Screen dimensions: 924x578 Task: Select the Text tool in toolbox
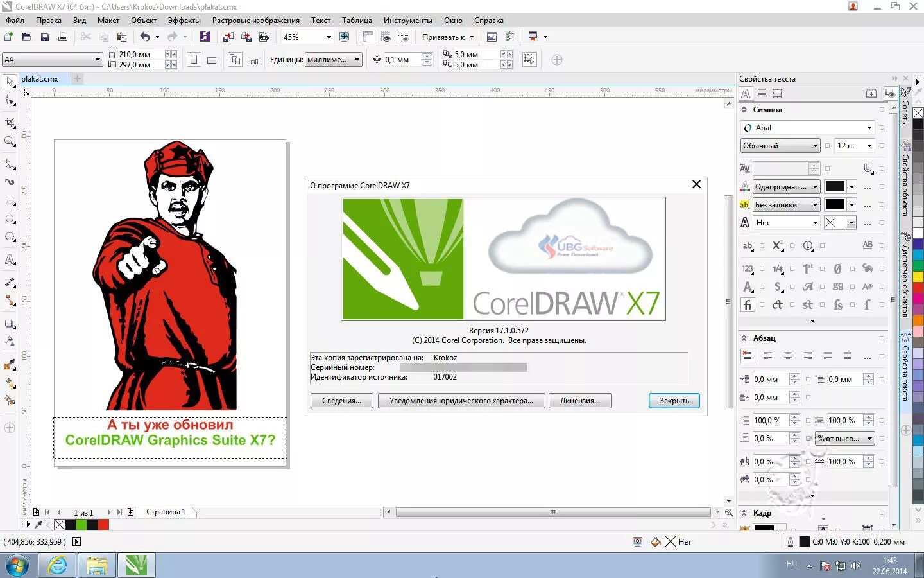10,259
